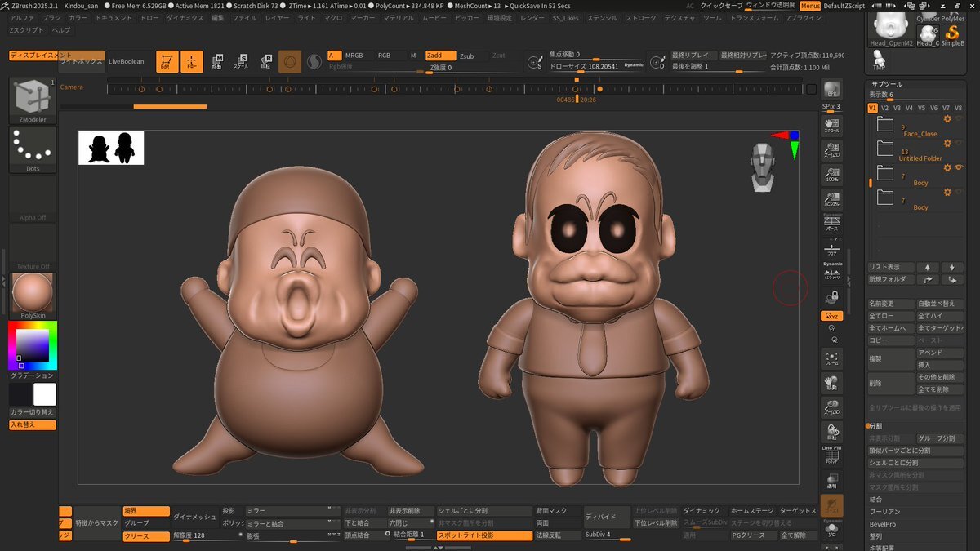Select the Rotate transform tool

click(266, 61)
